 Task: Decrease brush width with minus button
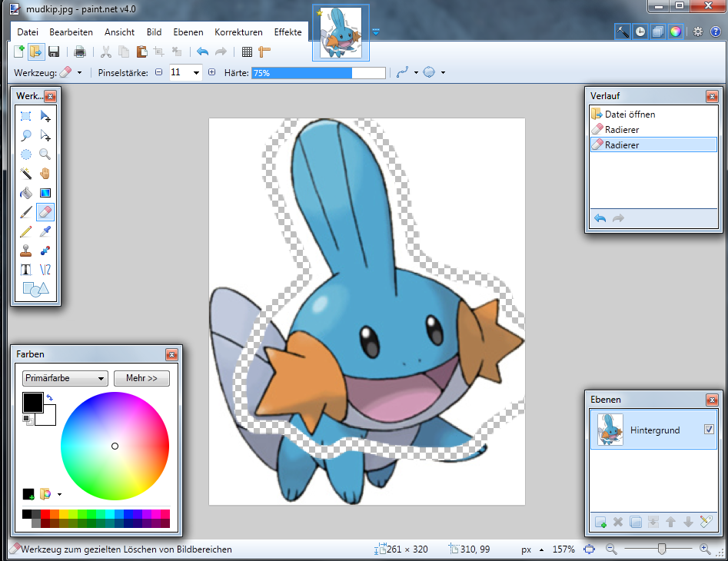click(159, 72)
